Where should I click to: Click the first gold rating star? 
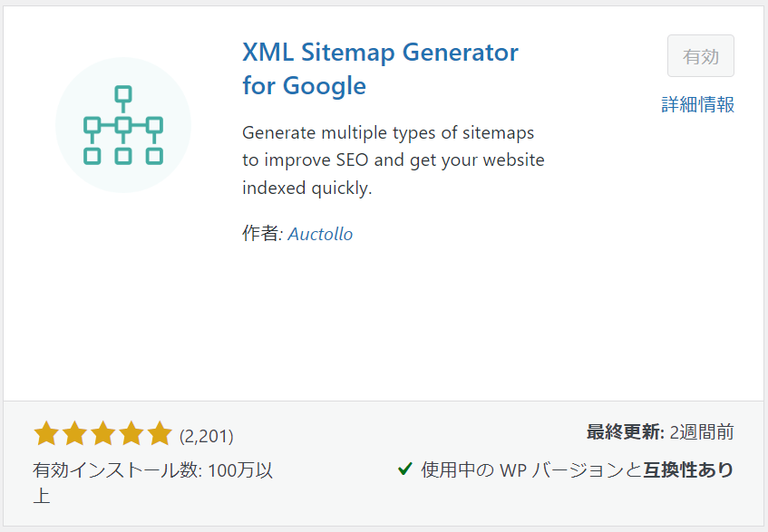(46, 433)
